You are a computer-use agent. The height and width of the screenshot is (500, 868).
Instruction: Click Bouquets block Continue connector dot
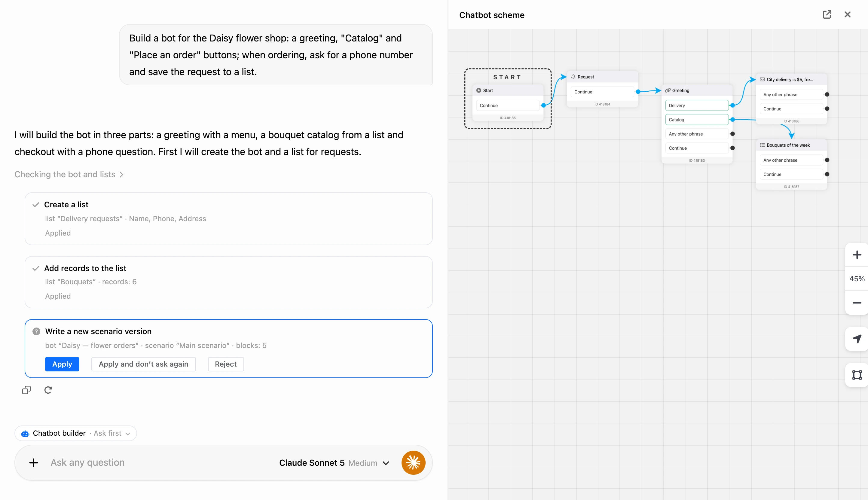point(827,174)
